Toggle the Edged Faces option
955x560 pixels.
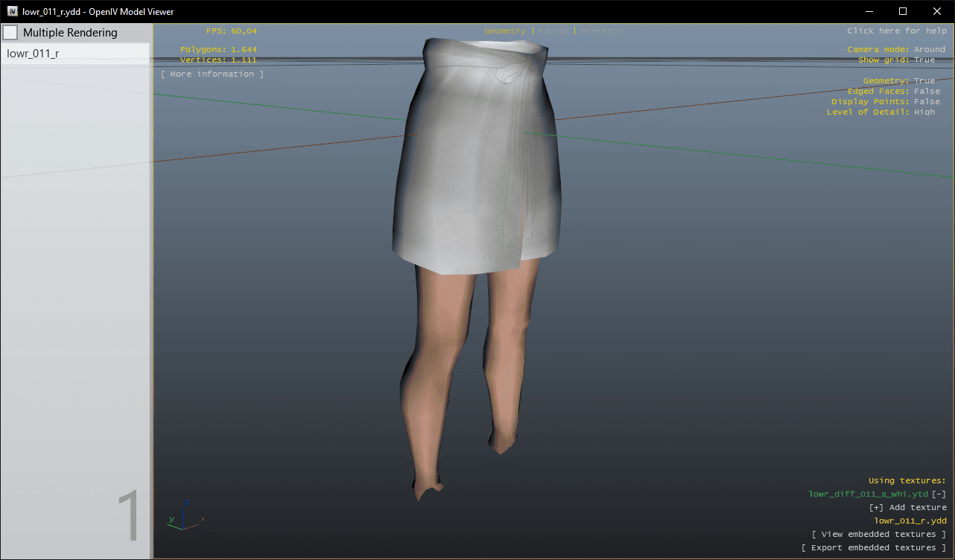pyautogui.click(x=927, y=92)
